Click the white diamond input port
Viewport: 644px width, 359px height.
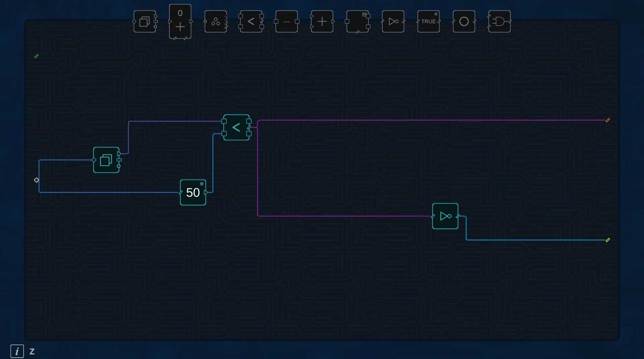[37, 180]
